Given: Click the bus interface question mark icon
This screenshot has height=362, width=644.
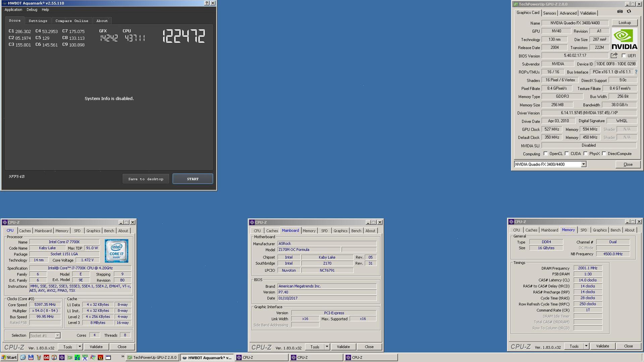Looking at the screenshot, I should [x=636, y=72].
